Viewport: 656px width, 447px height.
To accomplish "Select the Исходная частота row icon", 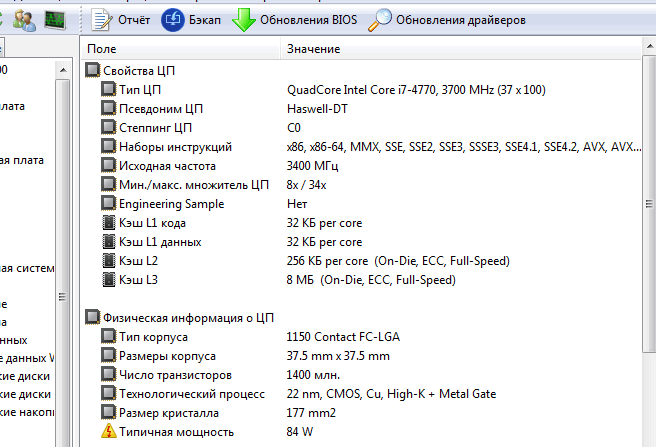I will point(108,165).
